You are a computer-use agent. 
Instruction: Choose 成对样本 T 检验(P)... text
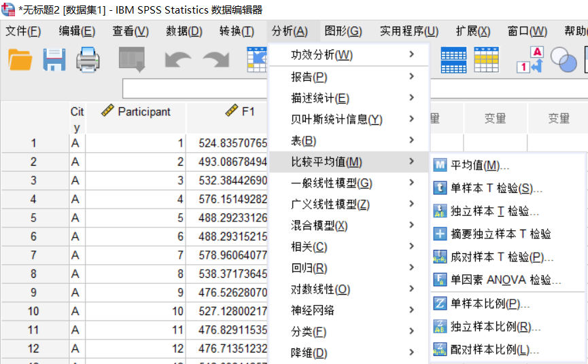[x=502, y=257]
